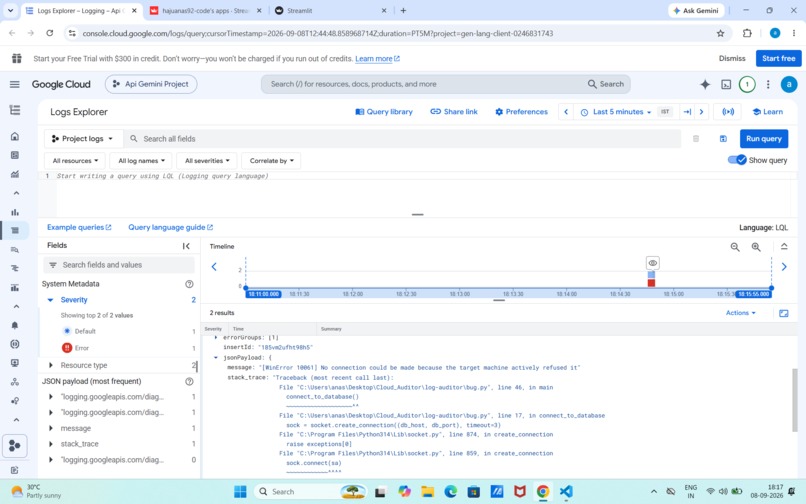The image size is (806, 504).
Task: Open Query library
Action: pyautogui.click(x=384, y=112)
